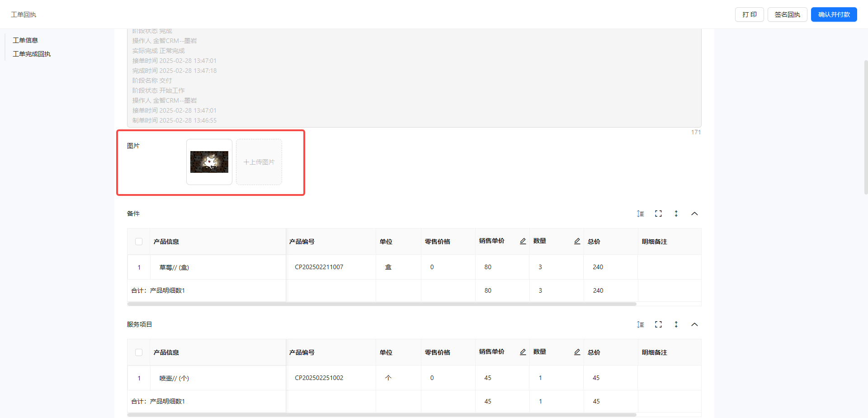Edit 销售单价 column in 服务项目 table

523,352
